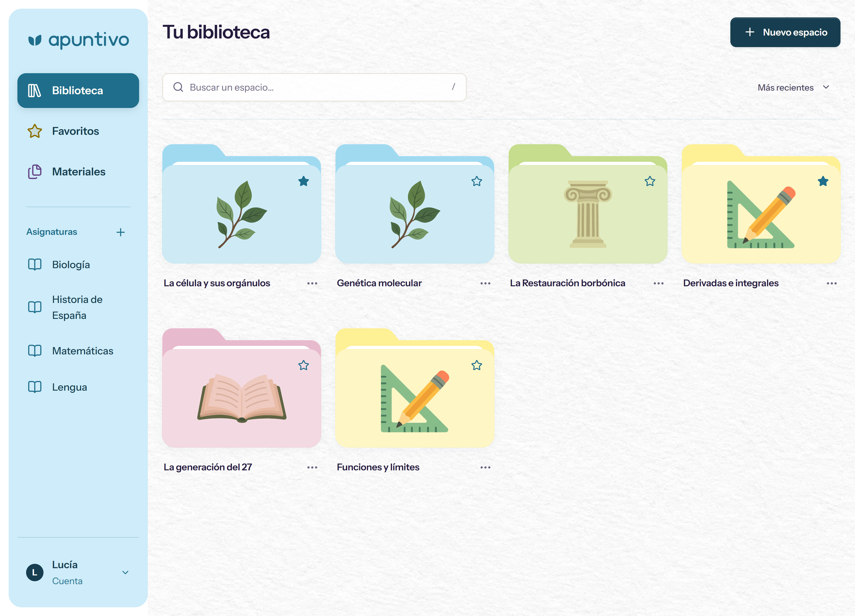Unfavorite Derivadas e integrales star
This screenshot has width=855, height=616.
coord(823,181)
